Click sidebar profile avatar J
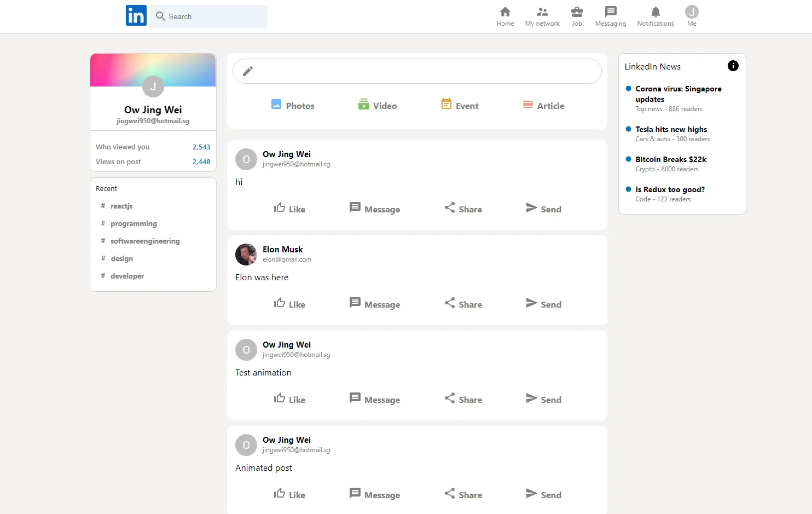The image size is (812, 514). pyautogui.click(x=153, y=86)
